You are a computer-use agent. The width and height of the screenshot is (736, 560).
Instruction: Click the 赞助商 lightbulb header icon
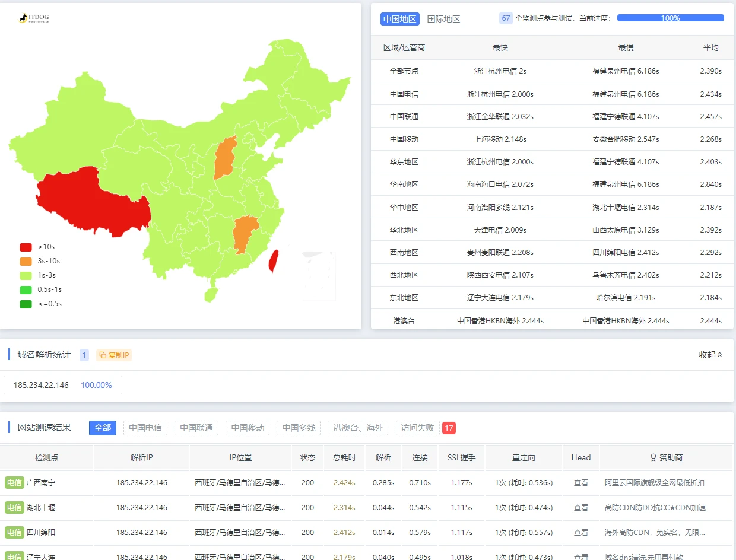pos(653,457)
